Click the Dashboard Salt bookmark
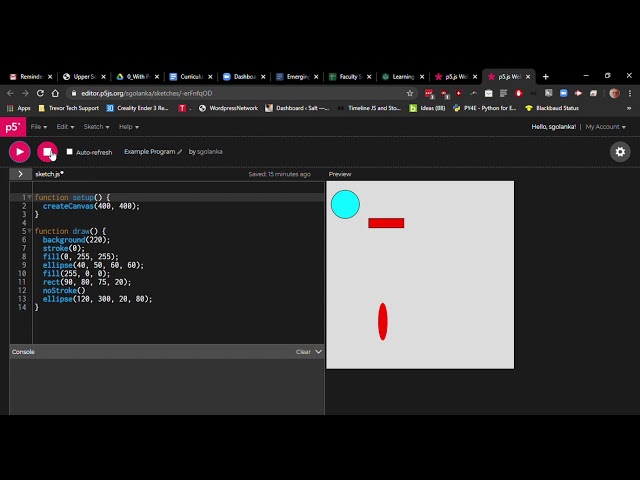Viewport: 640px width, 480px height. (x=297, y=108)
